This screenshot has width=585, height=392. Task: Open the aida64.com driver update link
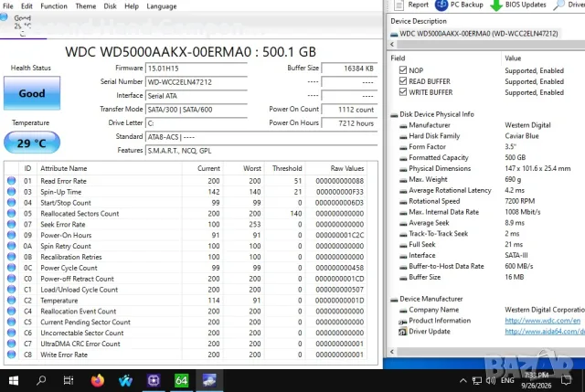pos(545,331)
